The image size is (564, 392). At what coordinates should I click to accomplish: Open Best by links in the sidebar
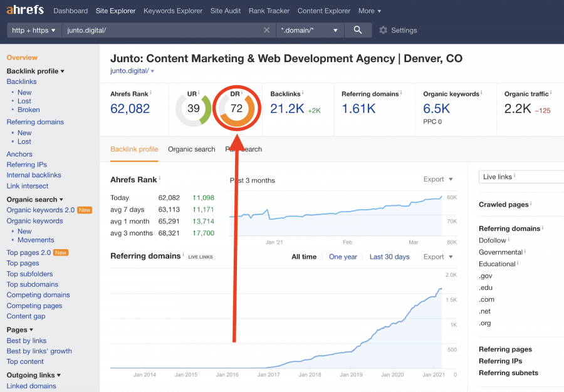pos(27,340)
